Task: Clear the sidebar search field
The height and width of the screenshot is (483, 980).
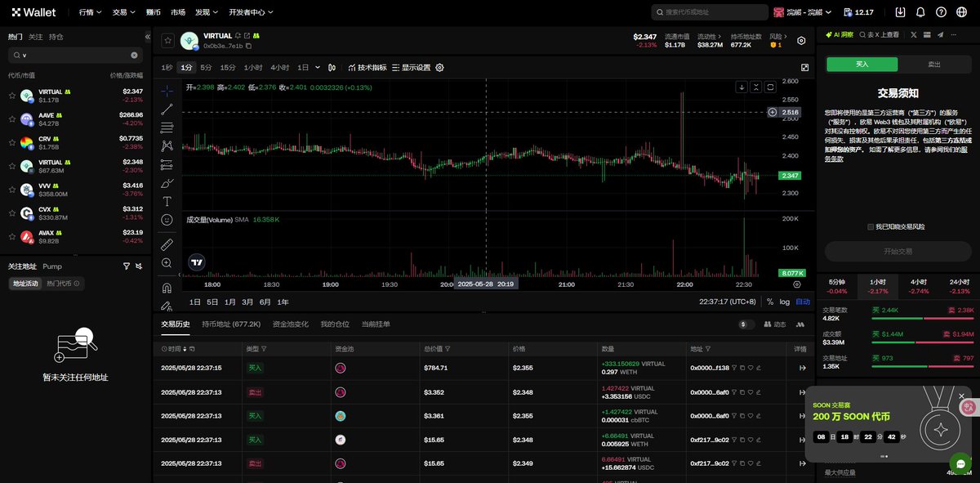Action: (135, 55)
